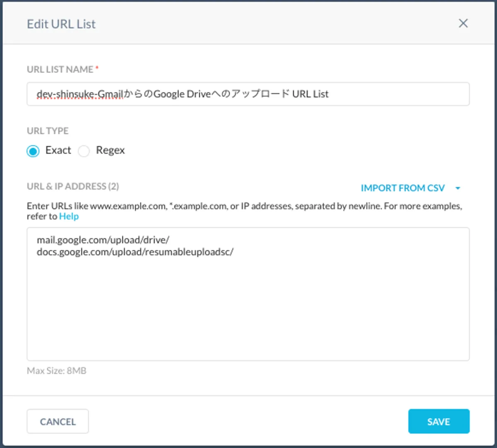Click the mail.google.com/upload/drive/ line
This screenshot has height=448, width=497.
tap(103, 240)
